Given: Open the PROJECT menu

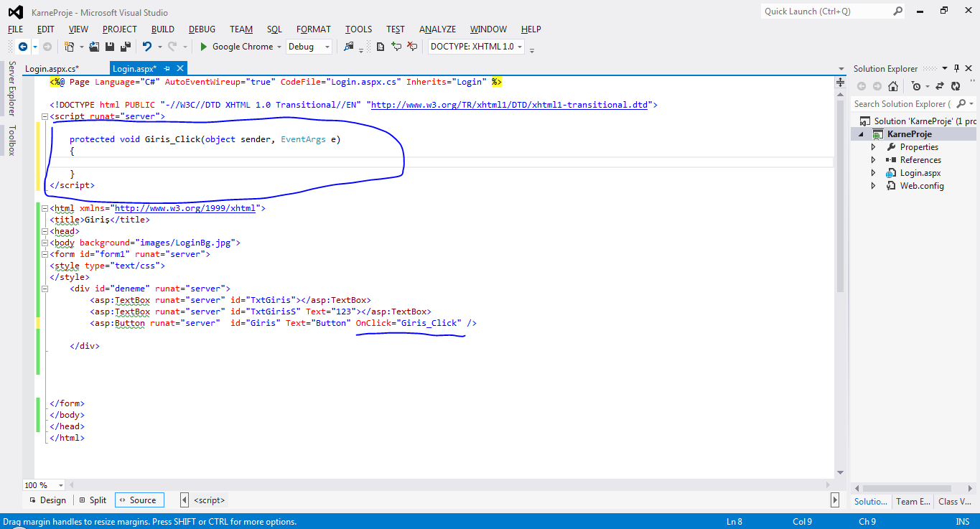Looking at the screenshot, I should (120, 29).
